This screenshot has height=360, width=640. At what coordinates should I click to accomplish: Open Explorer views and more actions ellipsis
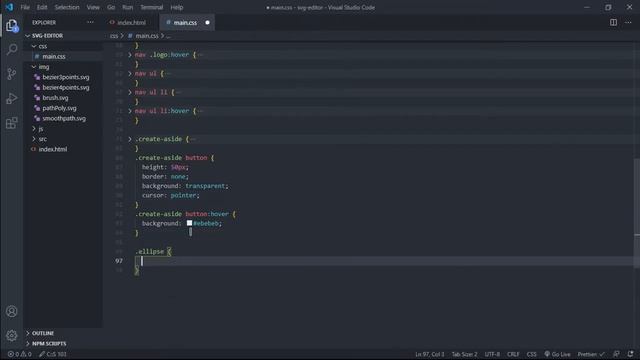coord(90,22)
